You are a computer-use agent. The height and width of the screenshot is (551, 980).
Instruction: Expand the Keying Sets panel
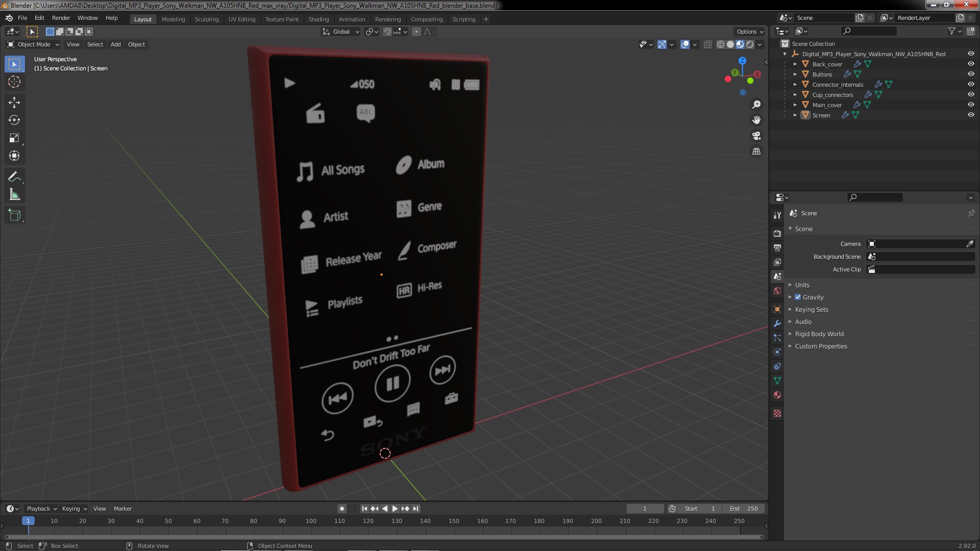811,309
